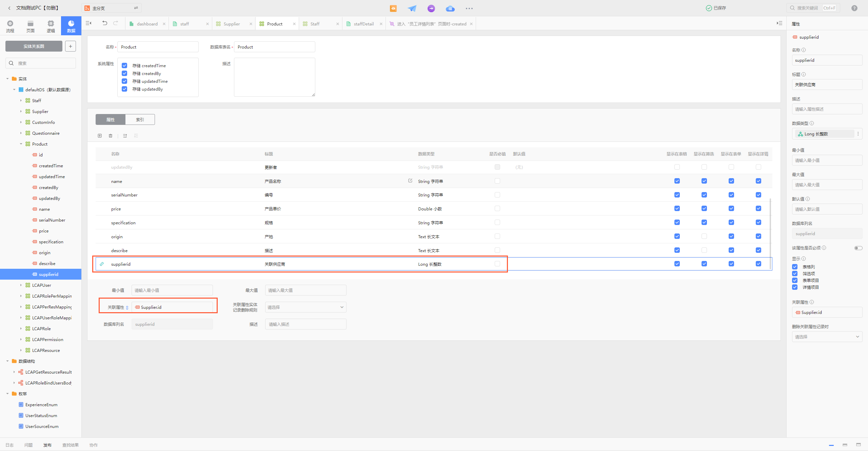Add a new attribute row icon

pyautogui.click(x=100, y=136)
